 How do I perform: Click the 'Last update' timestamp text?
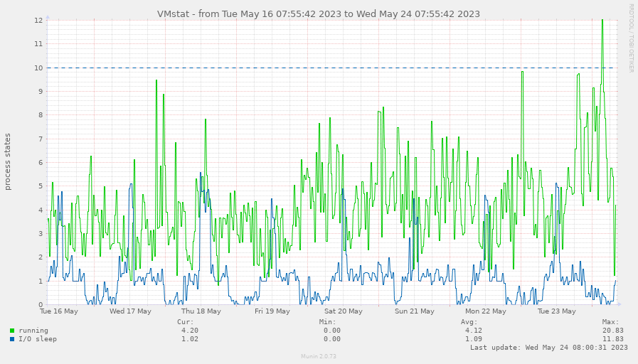(x=549, y=348)
